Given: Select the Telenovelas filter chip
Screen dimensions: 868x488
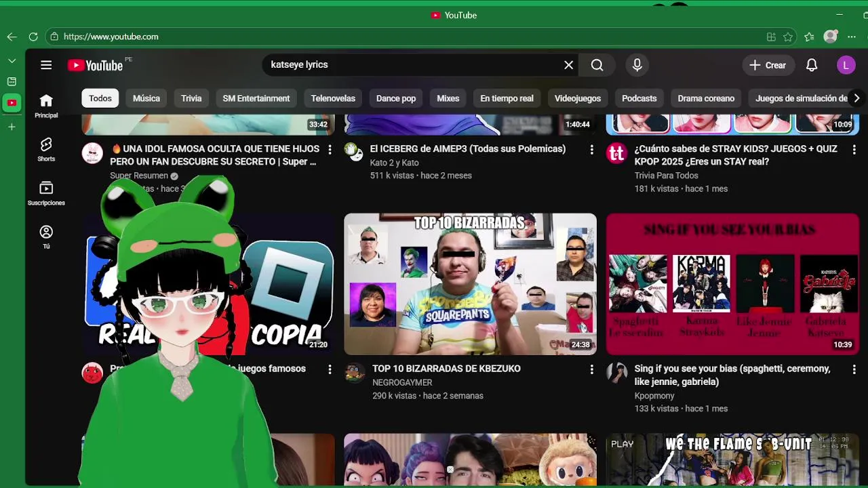Looking at the screenshot, I should coord(333,98).
